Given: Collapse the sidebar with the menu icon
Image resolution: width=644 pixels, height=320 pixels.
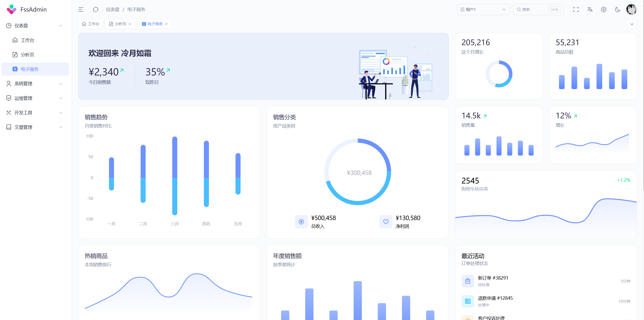Looking at the screenshot, I should coord(81,10).
